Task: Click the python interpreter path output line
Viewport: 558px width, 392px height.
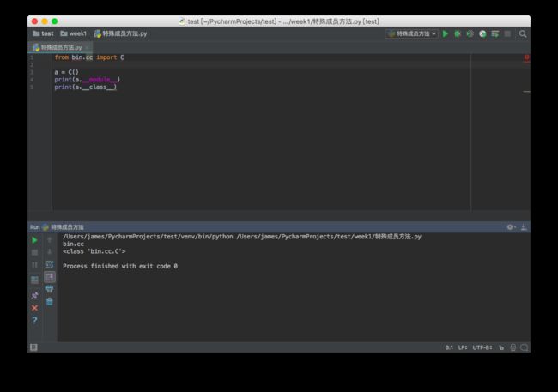Action: 242,237
